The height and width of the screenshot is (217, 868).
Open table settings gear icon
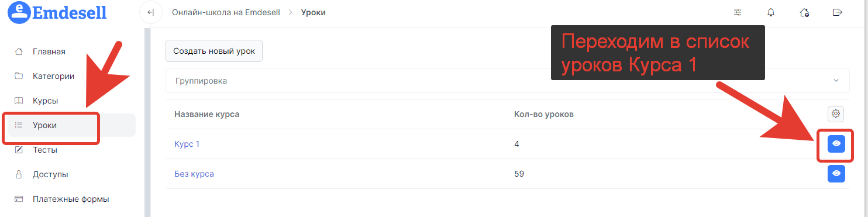(836, 113)
